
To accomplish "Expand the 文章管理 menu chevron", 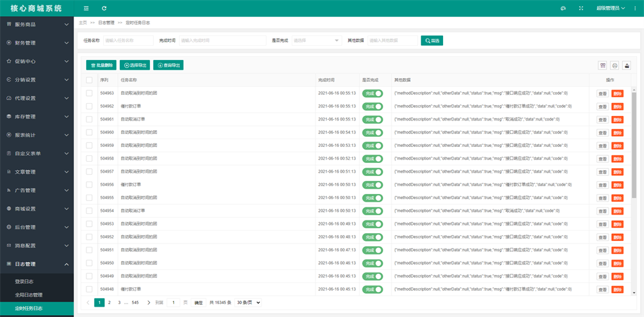I will pos(66,172).
